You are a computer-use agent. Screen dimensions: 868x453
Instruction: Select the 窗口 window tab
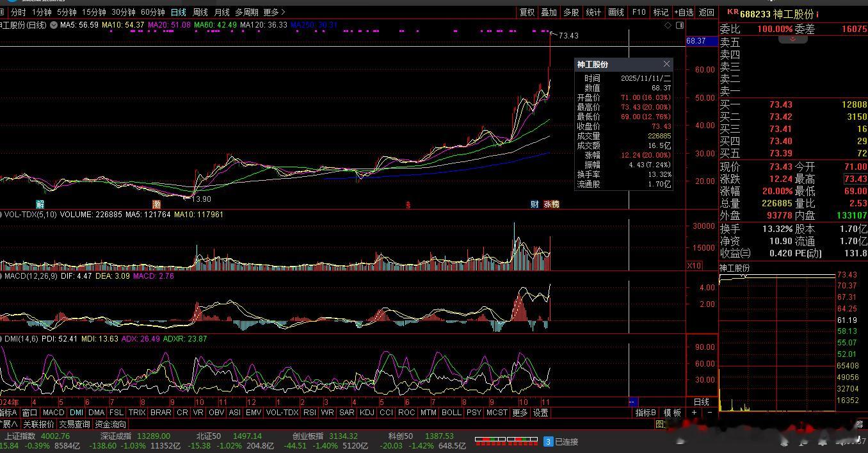coord(30,413)
